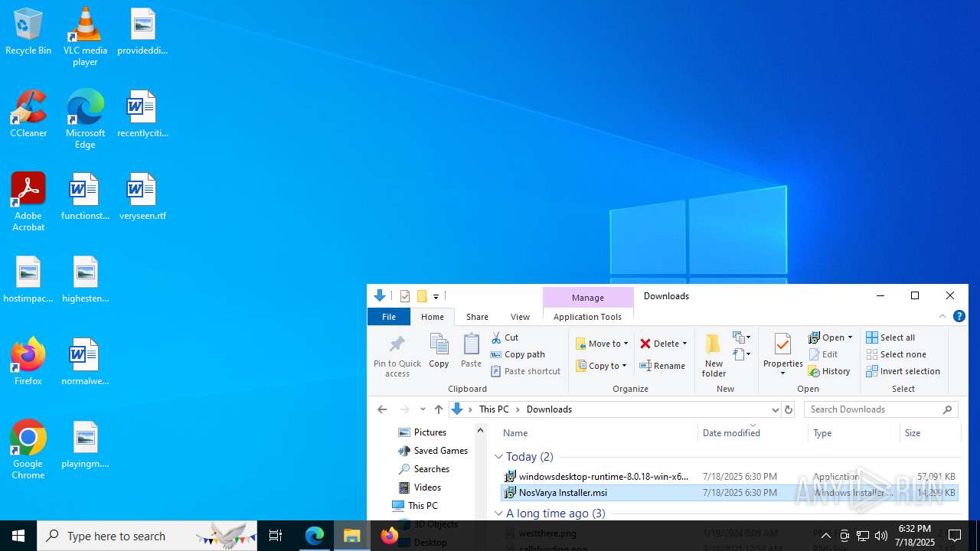Screen dimensions: 980x551
Task: Select the VLC media player shortcut
Action: (x=85, y=37)
